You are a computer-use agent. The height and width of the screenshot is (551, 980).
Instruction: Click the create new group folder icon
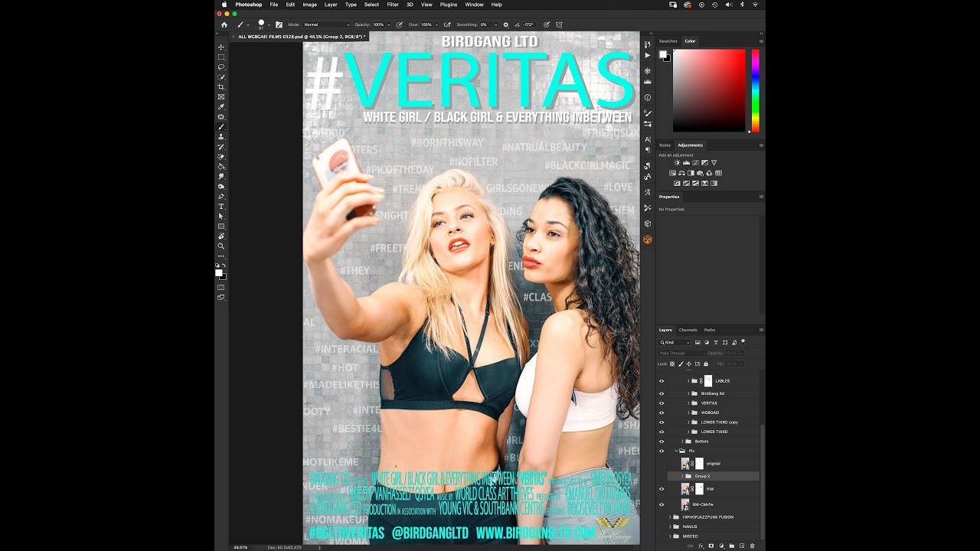731,546
